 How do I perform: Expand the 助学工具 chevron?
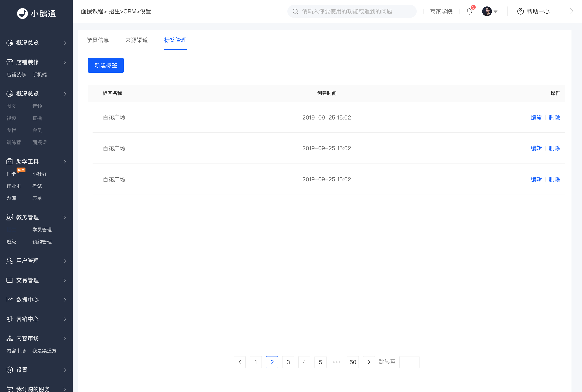pos(65,161)
